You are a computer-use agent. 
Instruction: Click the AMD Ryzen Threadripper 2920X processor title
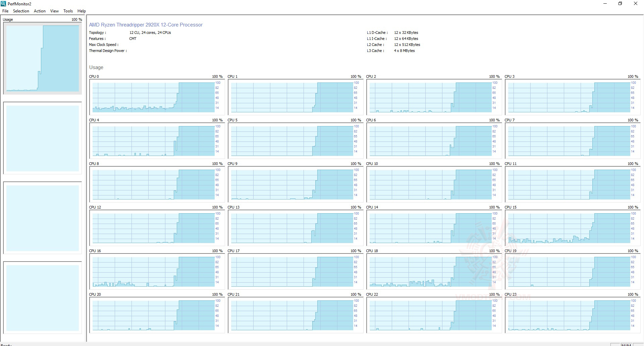[x=146, y=25]
